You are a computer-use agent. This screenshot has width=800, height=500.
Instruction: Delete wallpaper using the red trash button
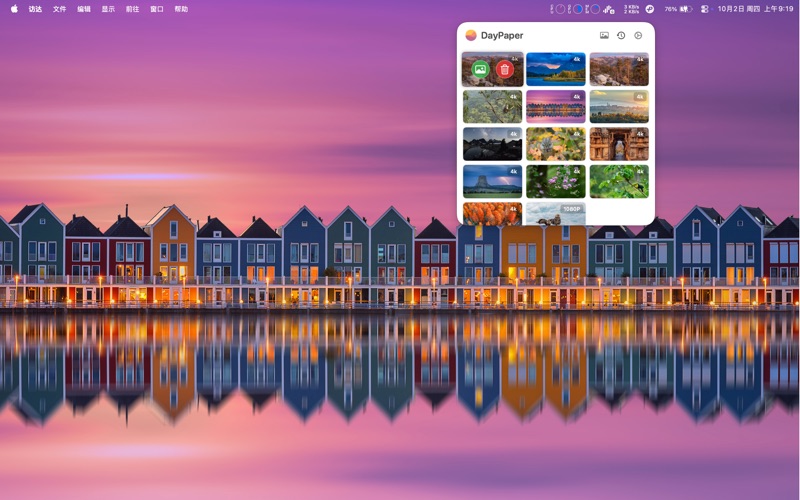[505, 69]
